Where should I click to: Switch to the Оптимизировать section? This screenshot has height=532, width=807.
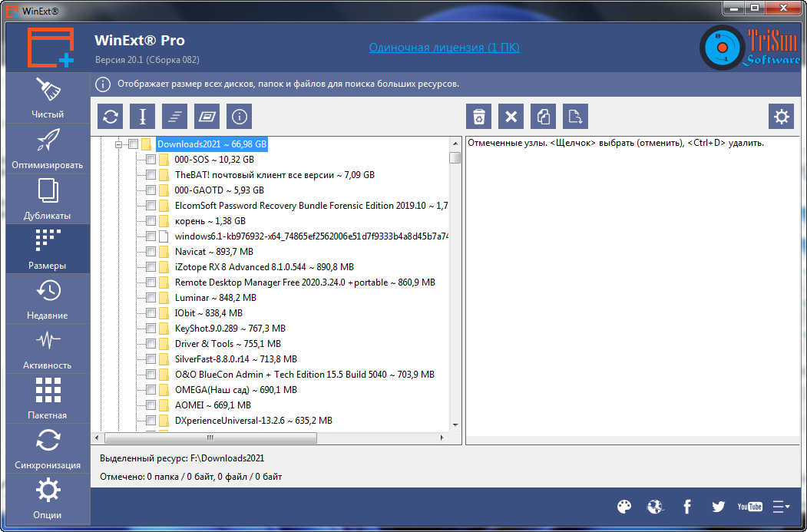click(48, 149)
